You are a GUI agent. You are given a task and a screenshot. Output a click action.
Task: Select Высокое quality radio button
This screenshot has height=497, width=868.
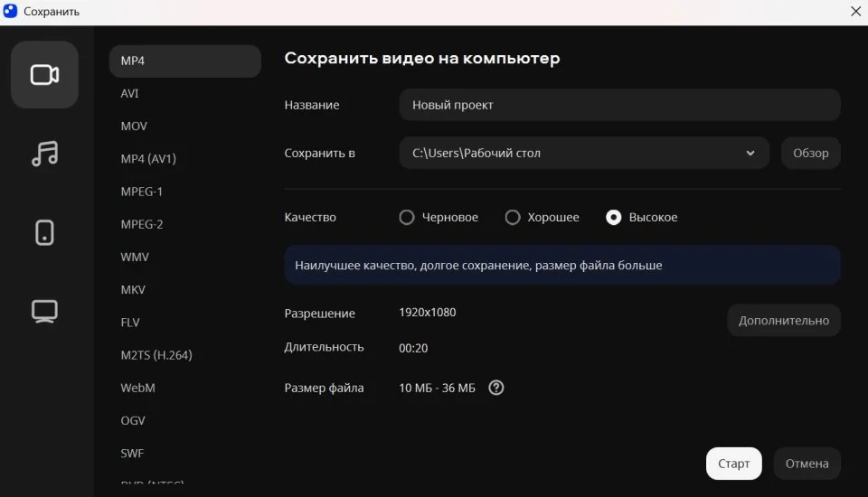coord(614,218)
